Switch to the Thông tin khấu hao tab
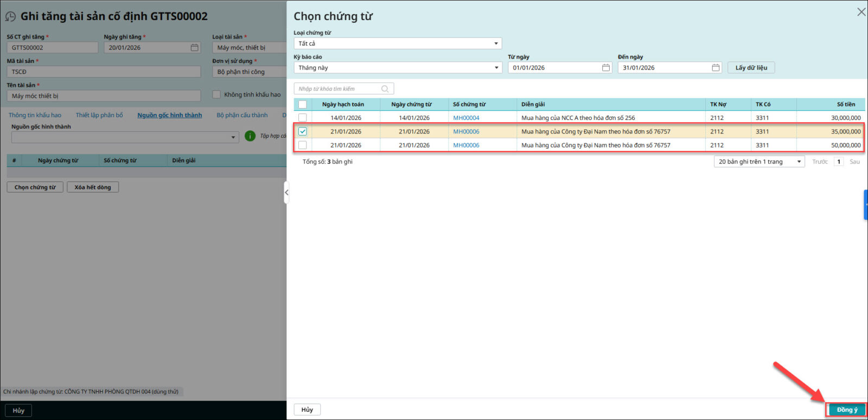The width and height of the screenshot is (868, 420). (35, 115)
